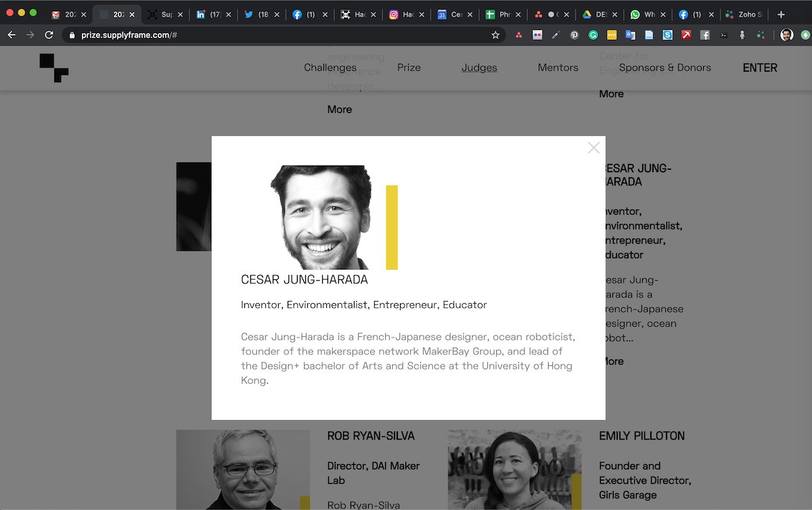Open the Chrome profile avatar
Image resolution: width=812 pixels, height=510 pixels.
click(786, 35)
